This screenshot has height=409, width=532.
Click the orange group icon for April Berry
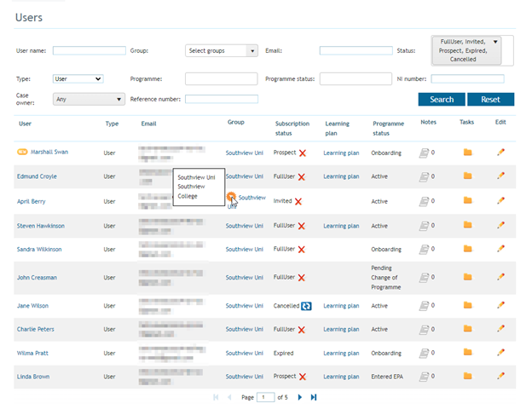[231, 196]
